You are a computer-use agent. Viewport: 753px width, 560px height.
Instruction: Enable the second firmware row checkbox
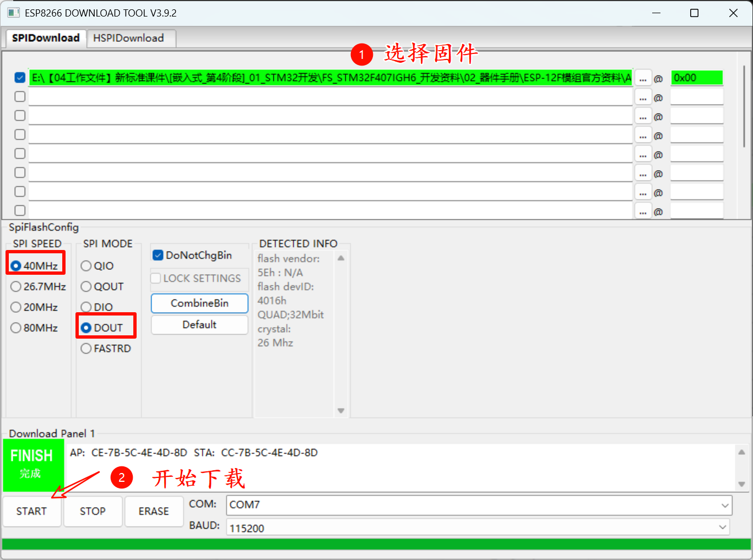[x=20, y=96]
